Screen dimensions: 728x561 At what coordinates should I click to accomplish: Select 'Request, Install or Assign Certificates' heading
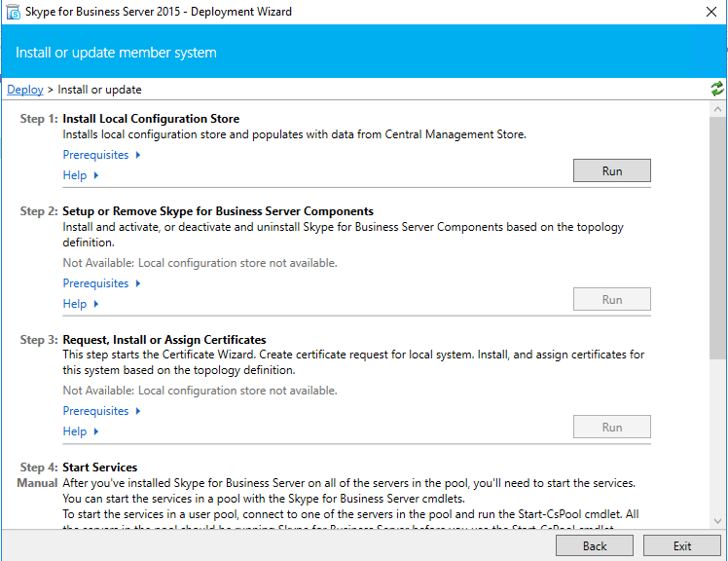(x=164, y=340)
